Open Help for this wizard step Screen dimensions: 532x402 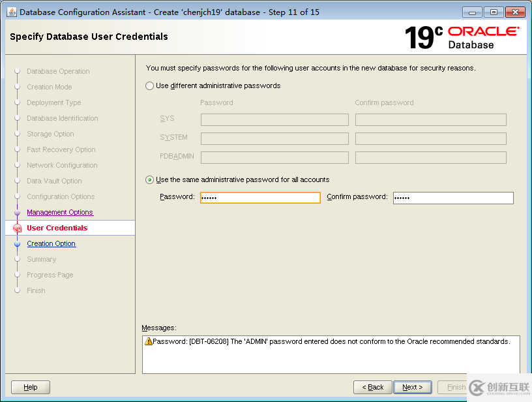[31, 387]
